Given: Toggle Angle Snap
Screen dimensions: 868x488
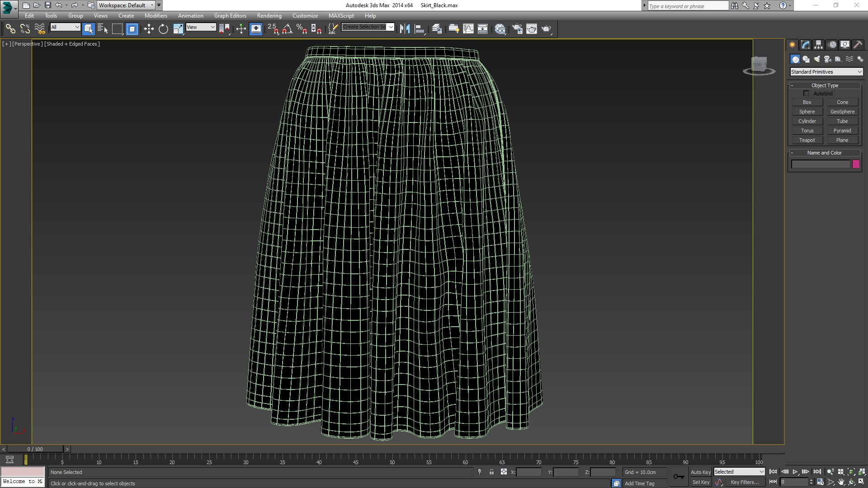Looking at the screenshot, I should pos(287,29).
